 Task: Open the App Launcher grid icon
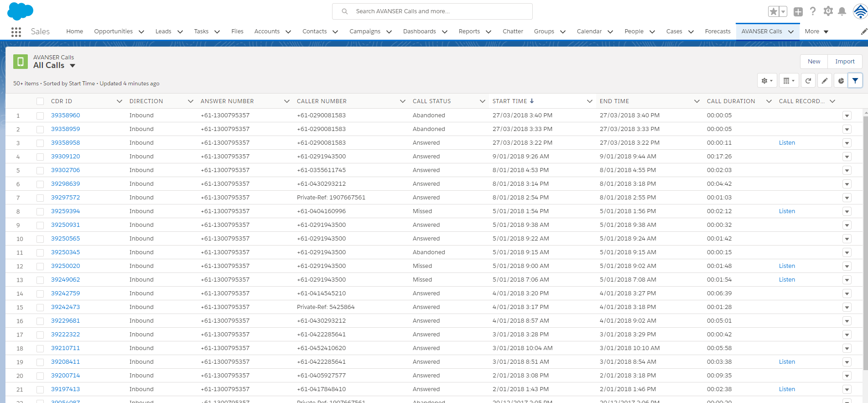pyautogui.click(x=16, y=31)
